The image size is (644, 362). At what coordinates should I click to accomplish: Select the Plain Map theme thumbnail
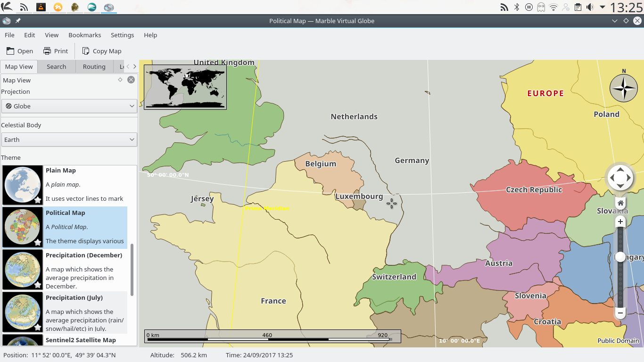[x=23, y=185]
